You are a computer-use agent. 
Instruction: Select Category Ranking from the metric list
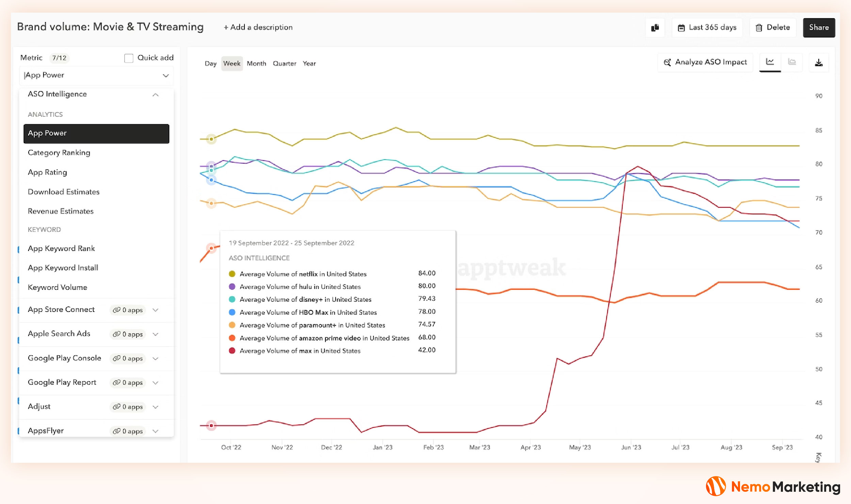click(59, 153)
